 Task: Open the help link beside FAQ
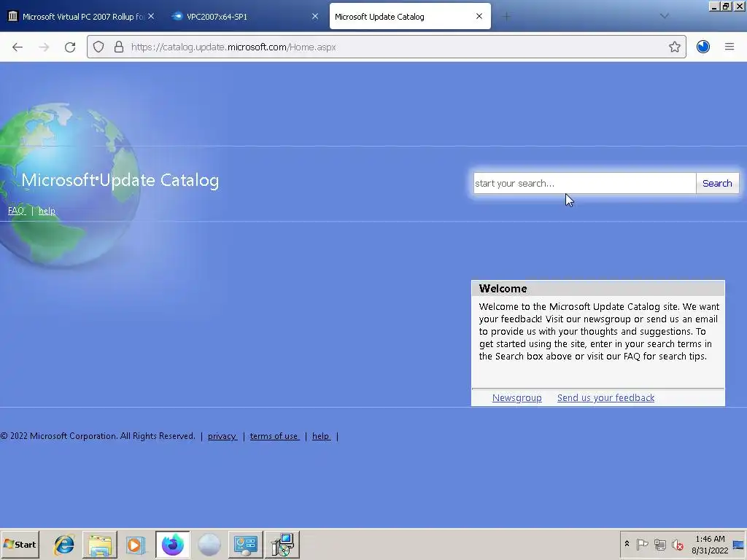pyautogui.click(x=47, y=211)
